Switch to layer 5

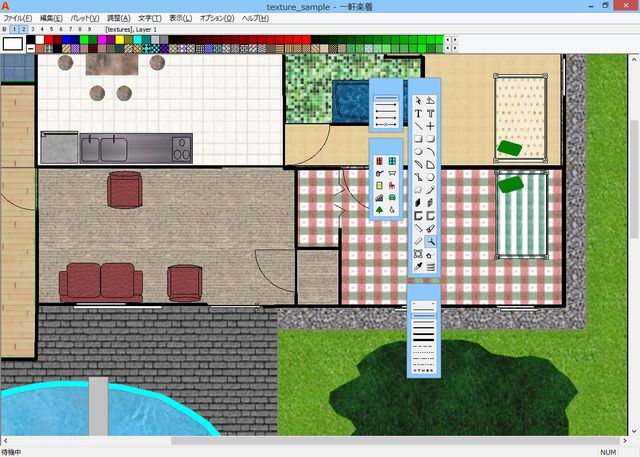tap(51, 29)
